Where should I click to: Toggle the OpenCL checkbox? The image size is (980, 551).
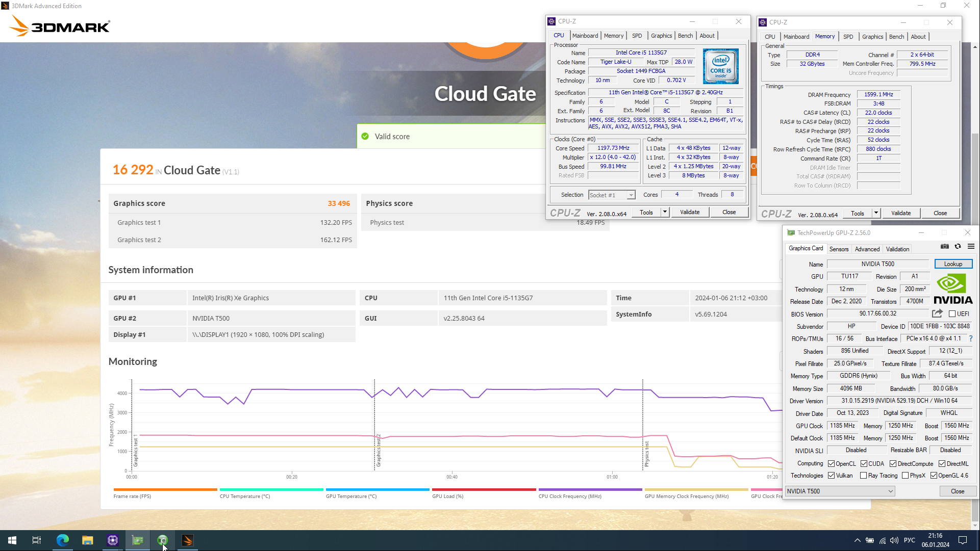(831, 464)
